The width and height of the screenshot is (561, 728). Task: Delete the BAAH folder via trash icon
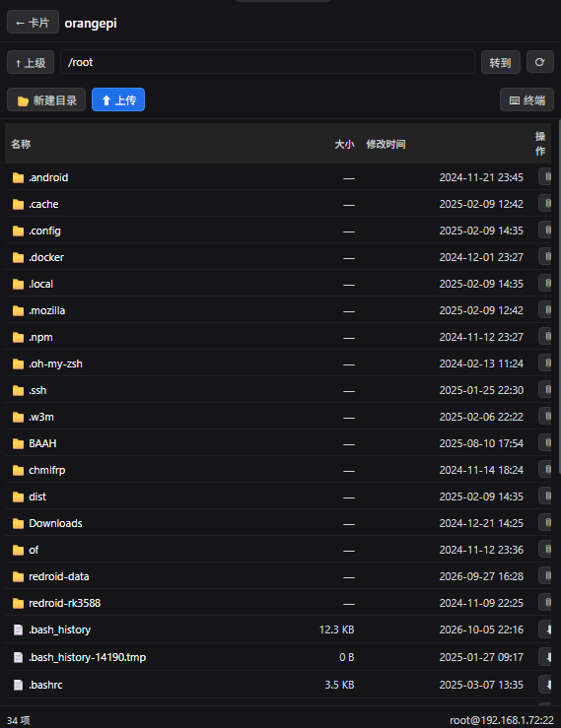pyautogui.click(x=545, y=443)
